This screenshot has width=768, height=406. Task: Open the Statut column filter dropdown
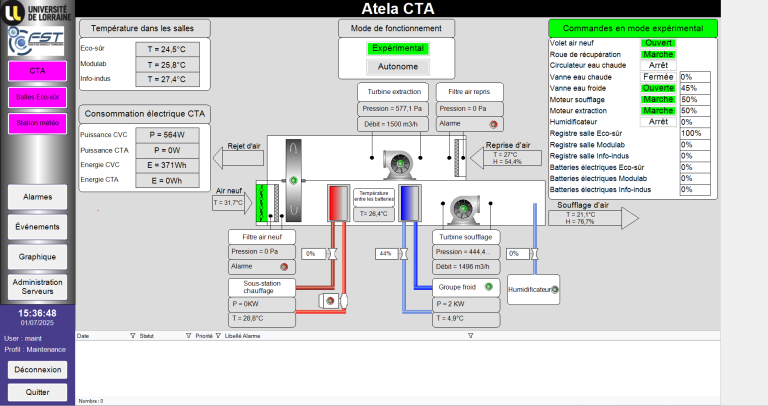(188, 336)
